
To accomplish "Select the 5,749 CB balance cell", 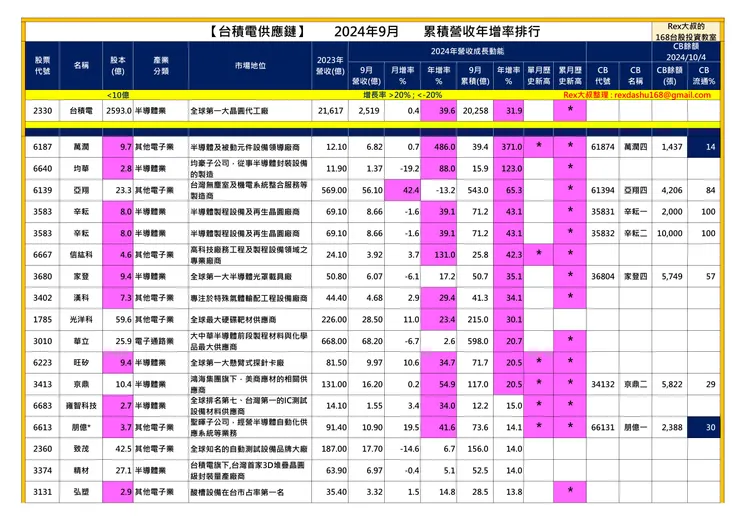I will 670,277.
